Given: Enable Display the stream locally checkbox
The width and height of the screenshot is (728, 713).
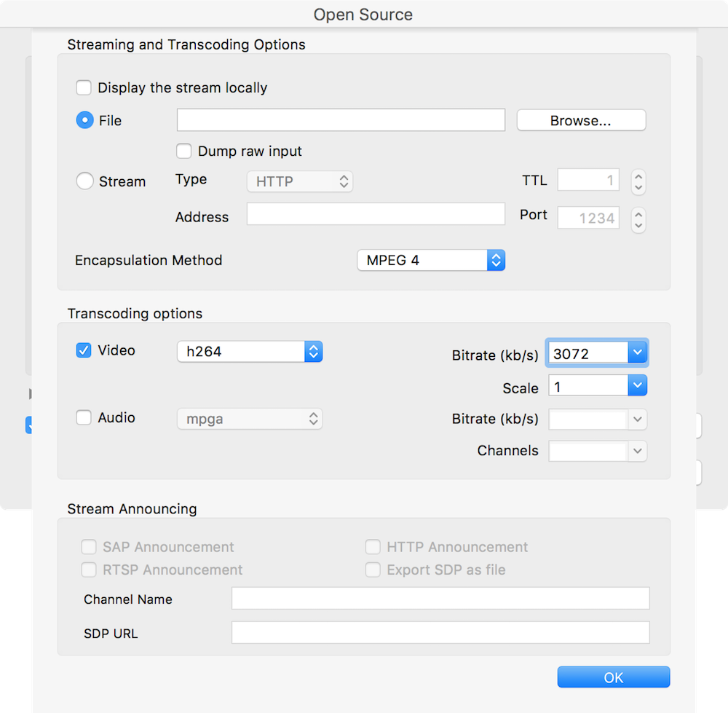Looking at the screenshot, I should click(84, 87).
